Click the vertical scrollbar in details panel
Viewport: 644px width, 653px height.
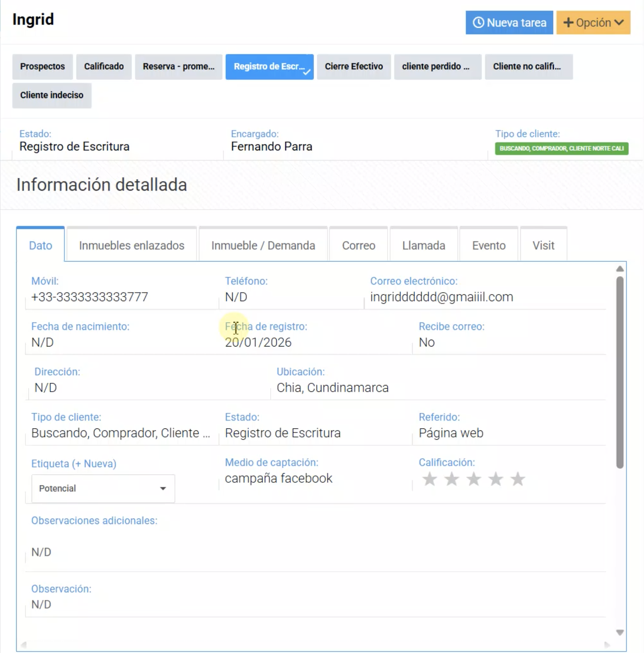point(620,373)
